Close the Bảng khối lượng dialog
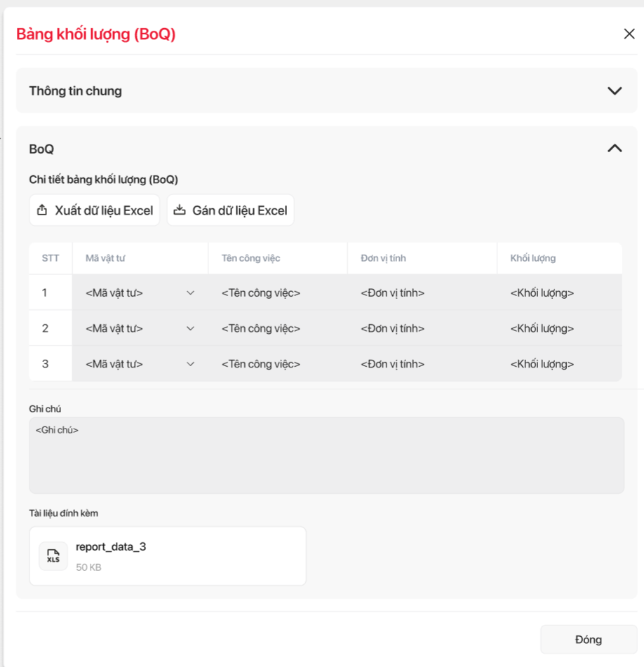The width and height of the screenshot is (644, 667). (629, 34)
